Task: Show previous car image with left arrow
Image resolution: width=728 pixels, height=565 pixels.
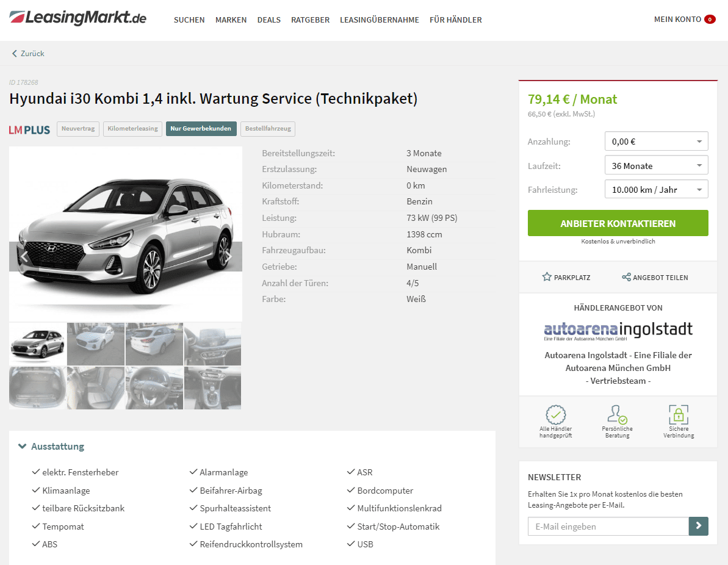Action: pyautogui.click(x=24, y=256)
